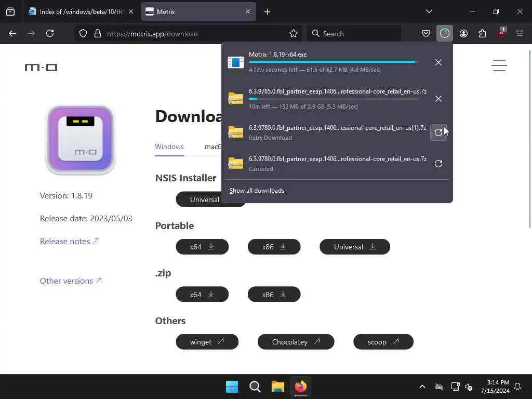The height and width of the screenshot is (399, 532).
Task: Open the extensions puzzle icon
Action: point(482,34)
